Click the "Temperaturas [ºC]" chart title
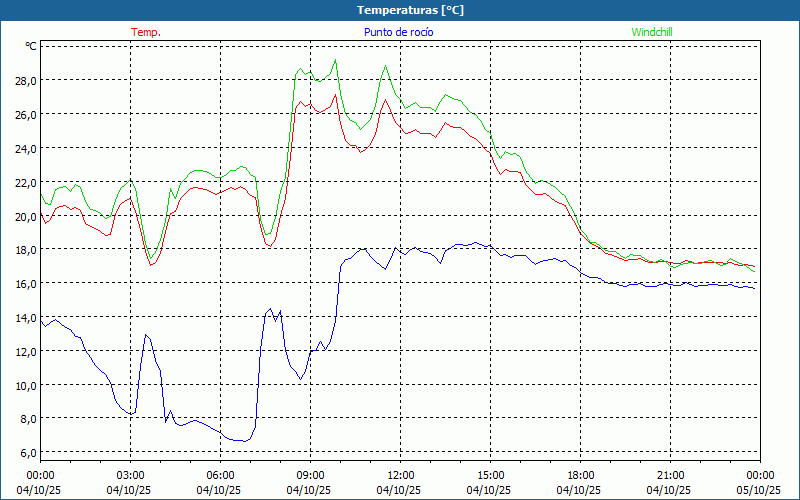The width and height of the screenshot is (800, 500). point(410,10)
